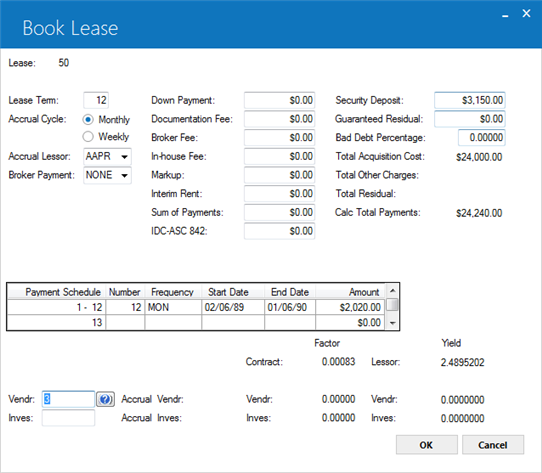The height and width of the screenshot is (473, 542).
Task: Click the payment schedule scroll down arrow
Action: (x=392, y=323)
